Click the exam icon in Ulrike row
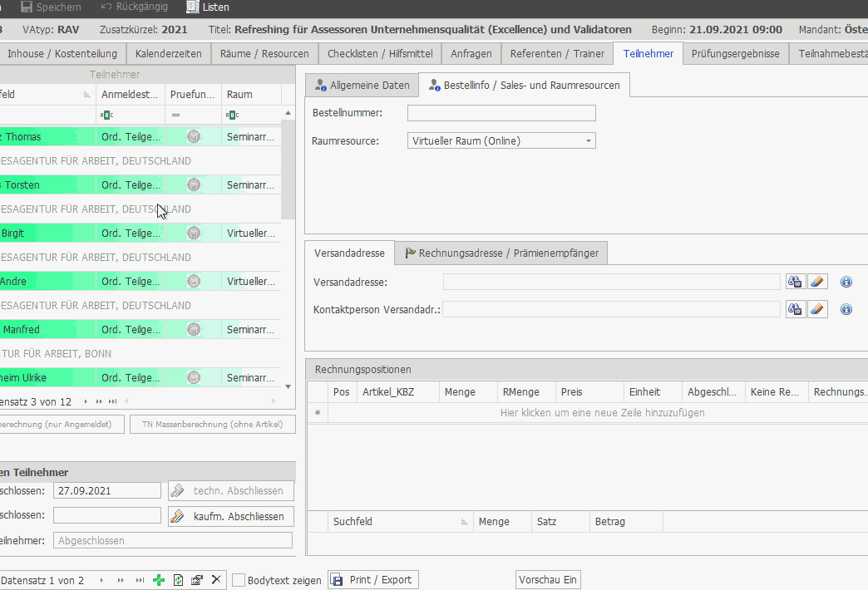This screenshot has height=590, width=868. tap(194, 377)
